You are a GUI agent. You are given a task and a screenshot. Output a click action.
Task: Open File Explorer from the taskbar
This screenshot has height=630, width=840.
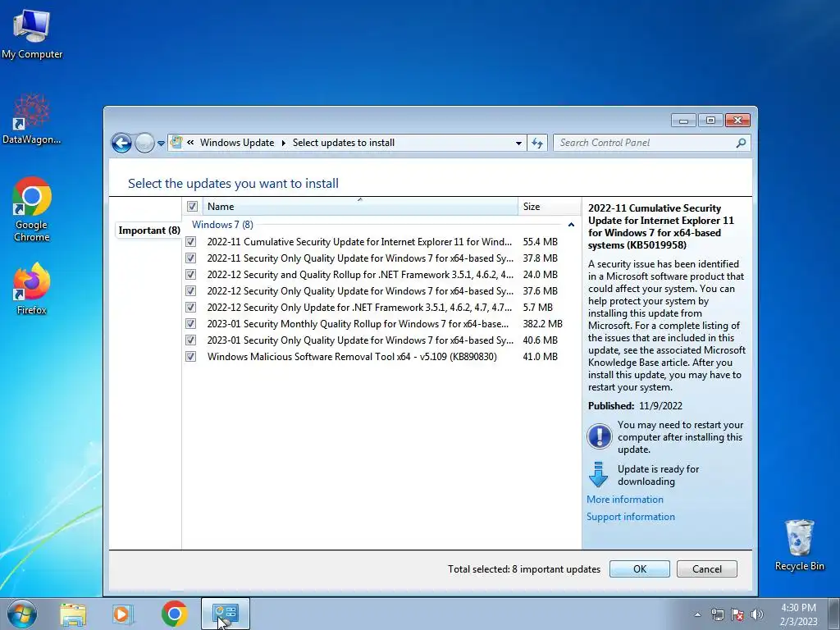point(73,614)
